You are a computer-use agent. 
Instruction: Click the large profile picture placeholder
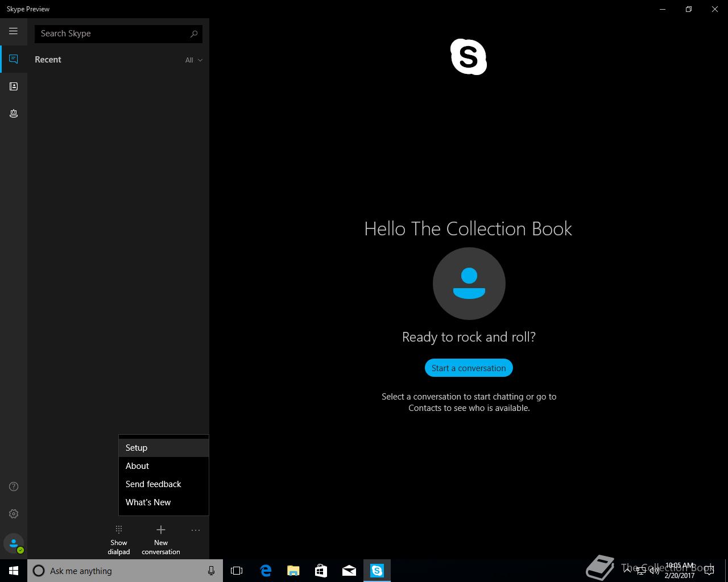click(469, 284)
